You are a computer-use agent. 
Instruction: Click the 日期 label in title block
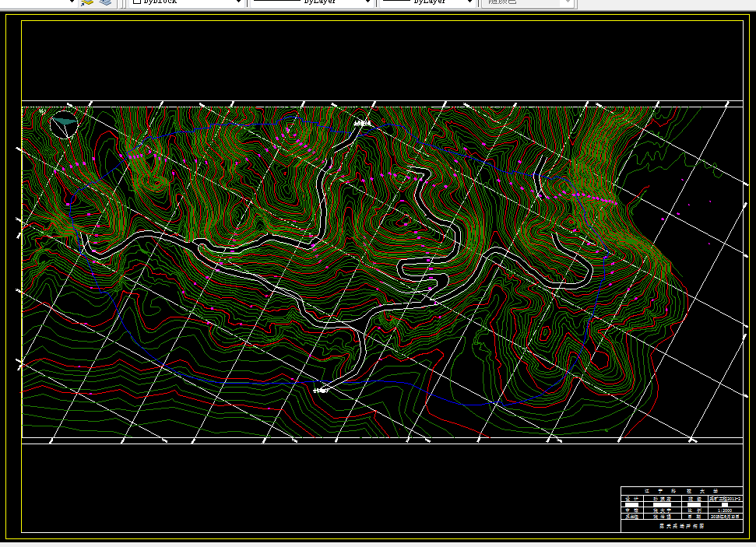click(x=694, y=517)
